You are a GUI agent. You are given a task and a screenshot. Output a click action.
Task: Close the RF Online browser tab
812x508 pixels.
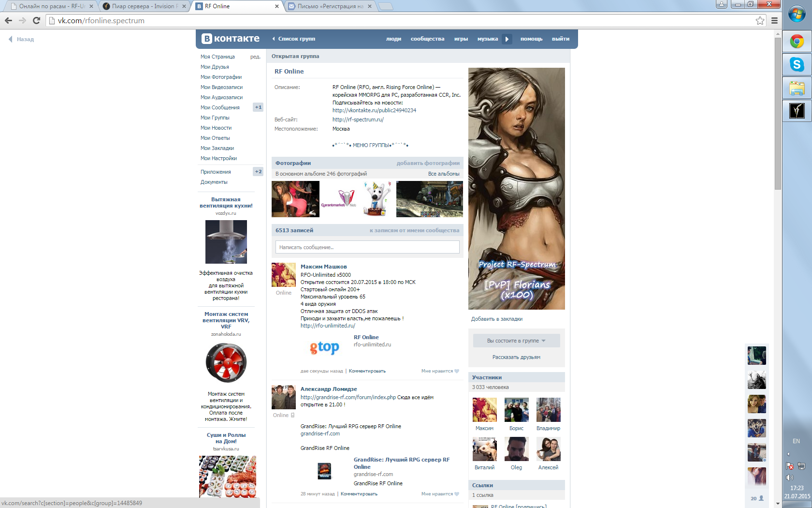[277, 6]
